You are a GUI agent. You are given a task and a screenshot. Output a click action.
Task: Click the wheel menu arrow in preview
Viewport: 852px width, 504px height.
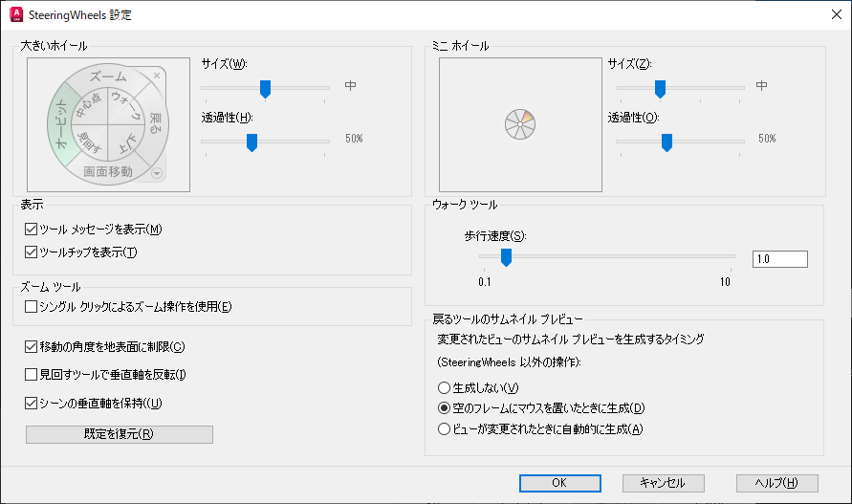(157, 173)
